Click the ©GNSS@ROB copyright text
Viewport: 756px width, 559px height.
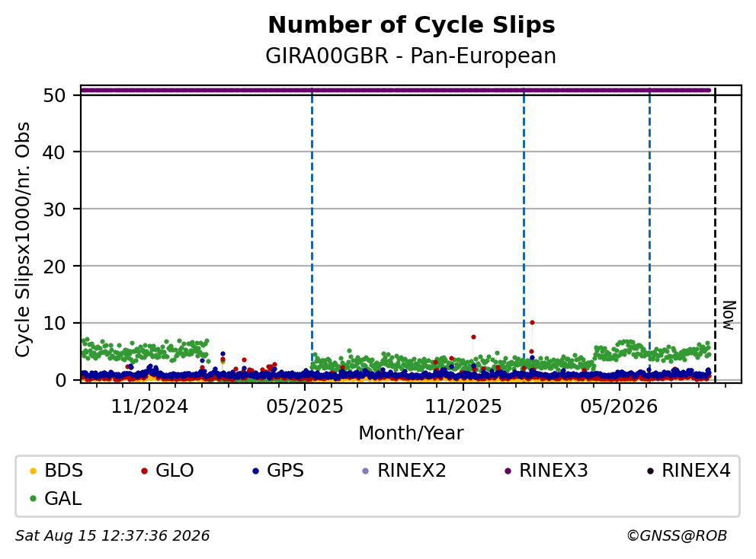click(x=677, y=536)
